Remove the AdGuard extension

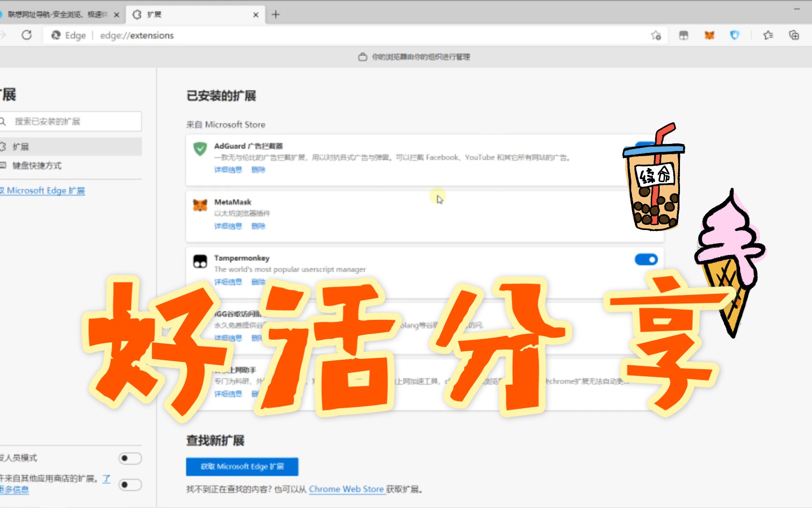pyautogui.click(x=258, y=170)
